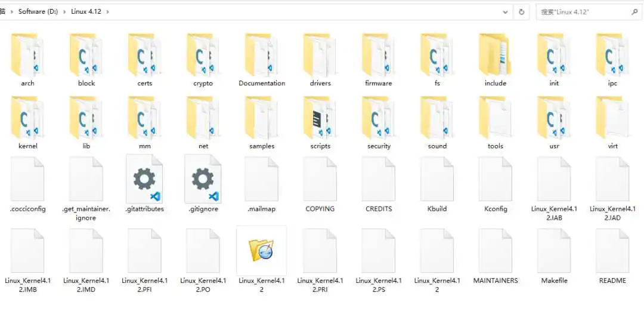
Task: Select the virt folder
Action: pyautogui.click(x=612, y=122)
